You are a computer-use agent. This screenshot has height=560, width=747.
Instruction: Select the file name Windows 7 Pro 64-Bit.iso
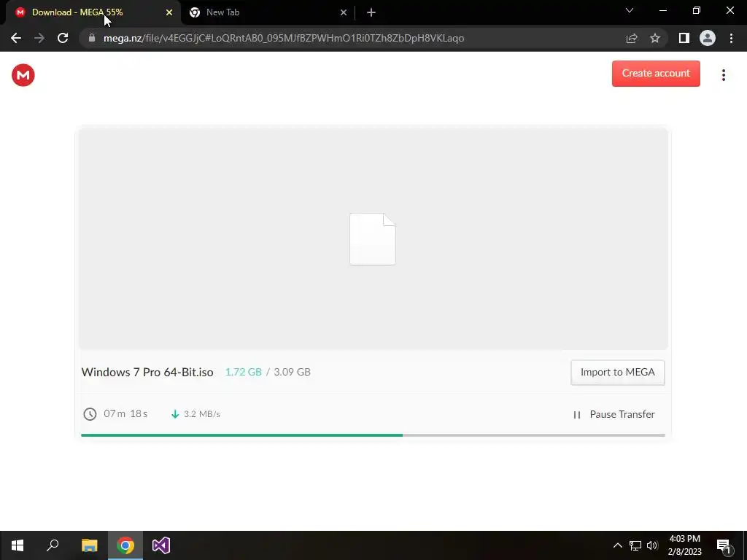click(147, 372)
